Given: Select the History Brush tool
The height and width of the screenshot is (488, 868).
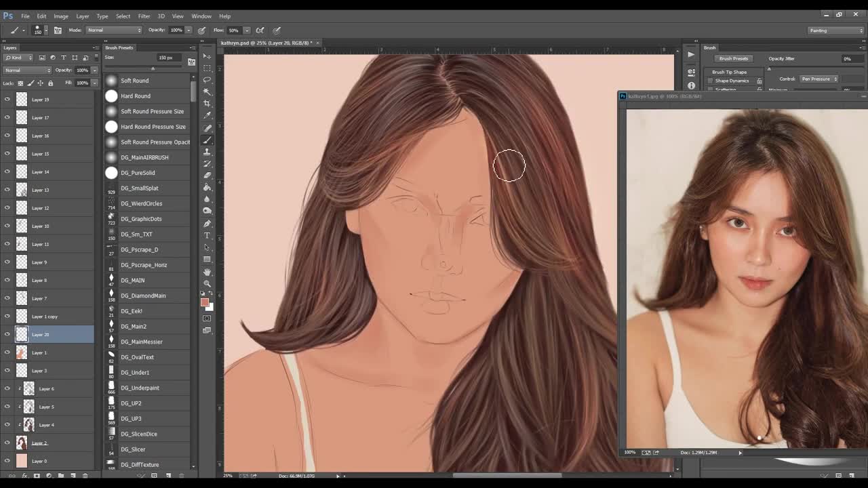Looking at the screenshot, I should click(x=208, y=163).
